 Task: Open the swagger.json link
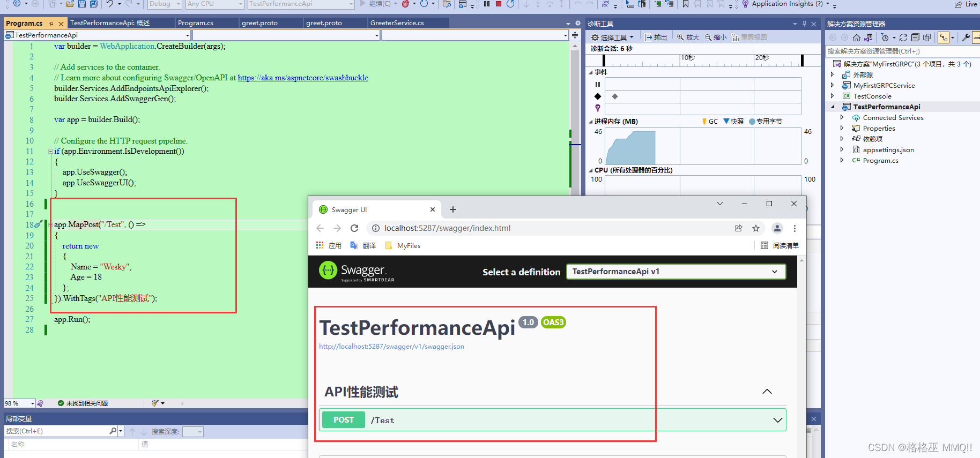391,347
